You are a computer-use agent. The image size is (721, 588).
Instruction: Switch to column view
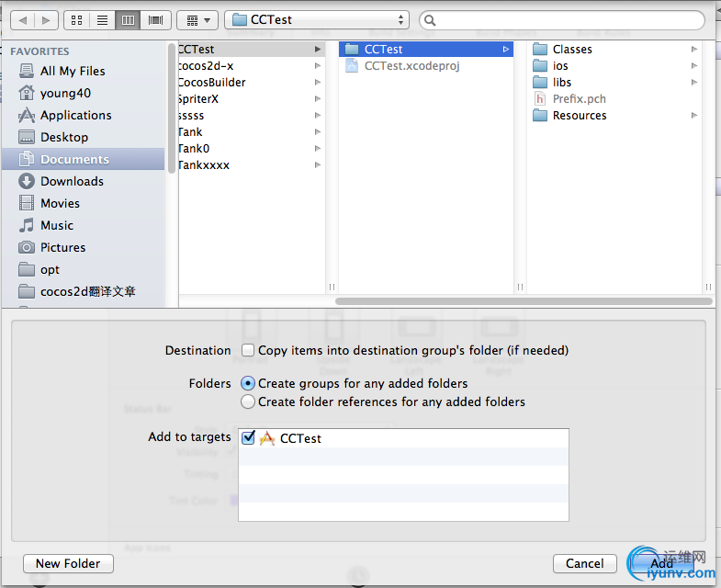(x=128, y=20)
